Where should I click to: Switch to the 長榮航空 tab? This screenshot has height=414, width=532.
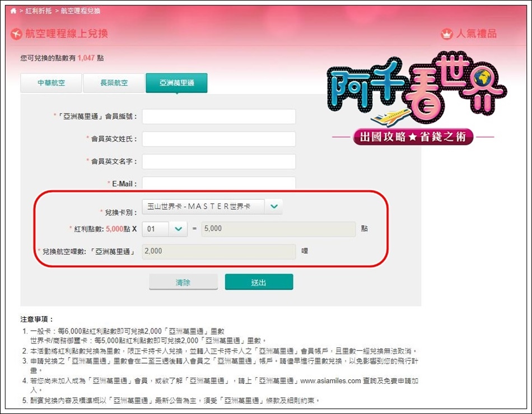point(114,83)
